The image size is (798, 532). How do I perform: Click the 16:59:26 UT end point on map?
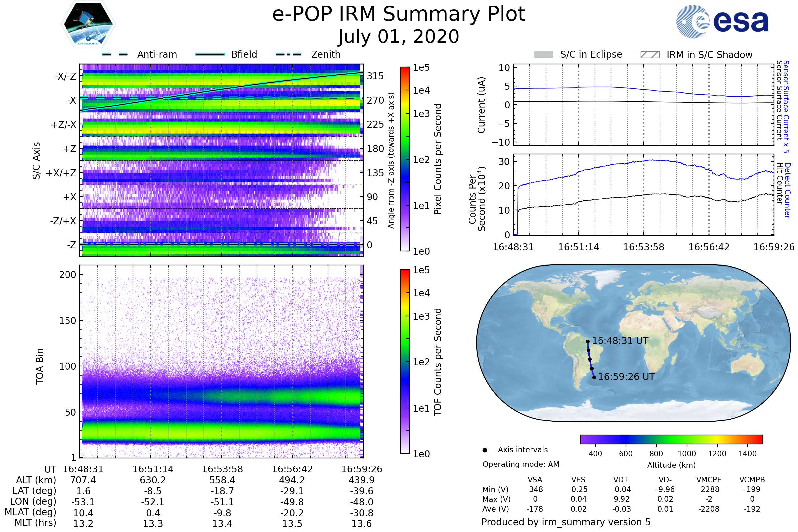pyautogui.click(x=594, y=378)
